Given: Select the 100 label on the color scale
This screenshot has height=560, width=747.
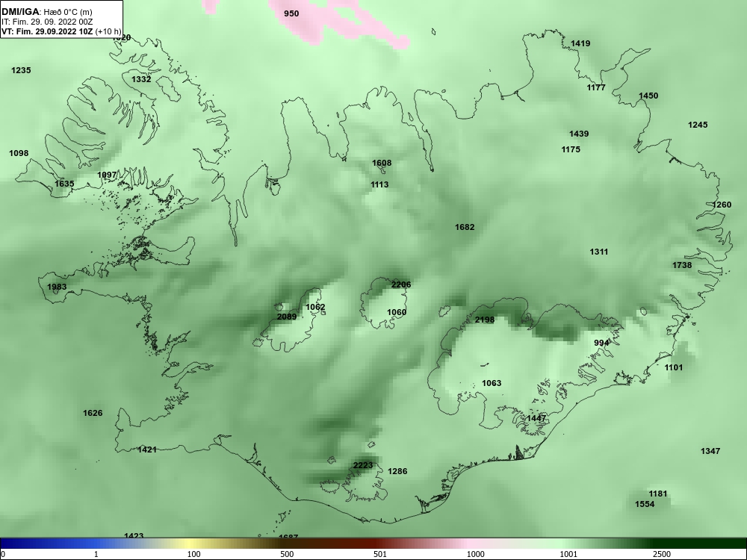Looking at the screenshot, I should [193, 554].
